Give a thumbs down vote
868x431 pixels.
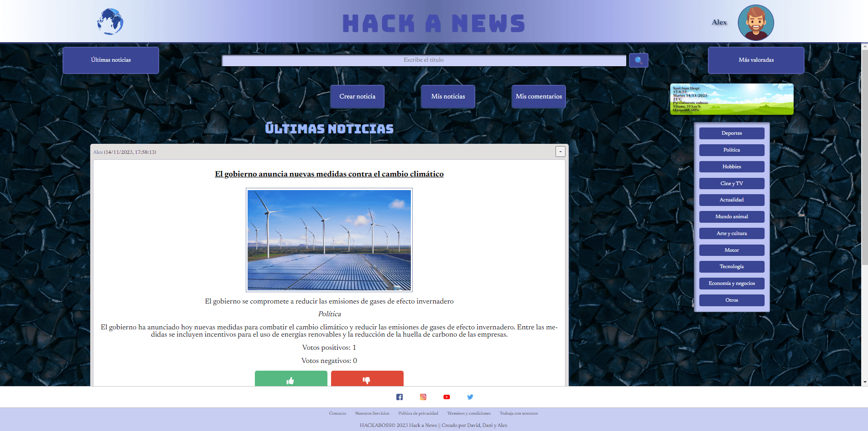point(367,379)
